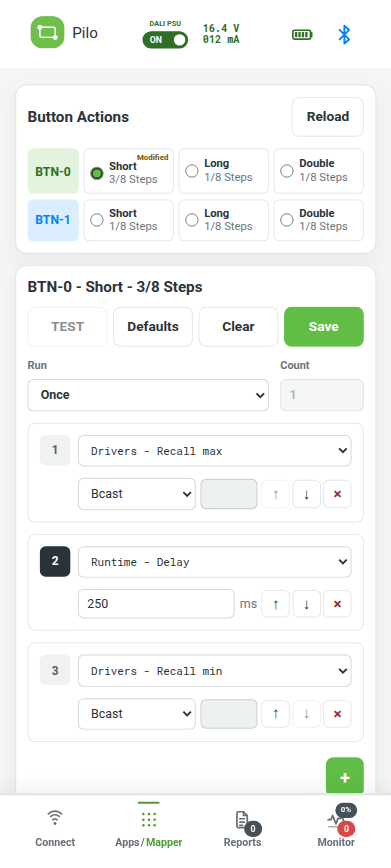Expand the Drivers - Recall max dropdown
This screenshot has width=391, height=868.
point(214,451)
